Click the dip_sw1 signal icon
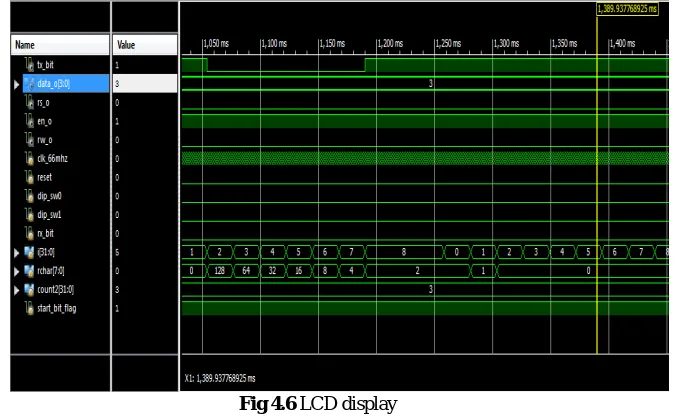Image resolution: width=674 pixels, height=416 pixels. [x=29, y=214]
